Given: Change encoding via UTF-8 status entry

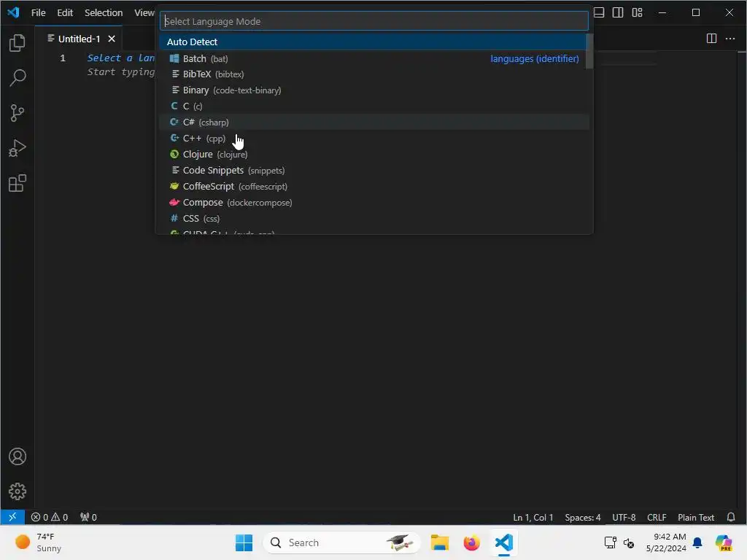Looking at the screenshot, I should pyautogui.click(x=624, y=517).
